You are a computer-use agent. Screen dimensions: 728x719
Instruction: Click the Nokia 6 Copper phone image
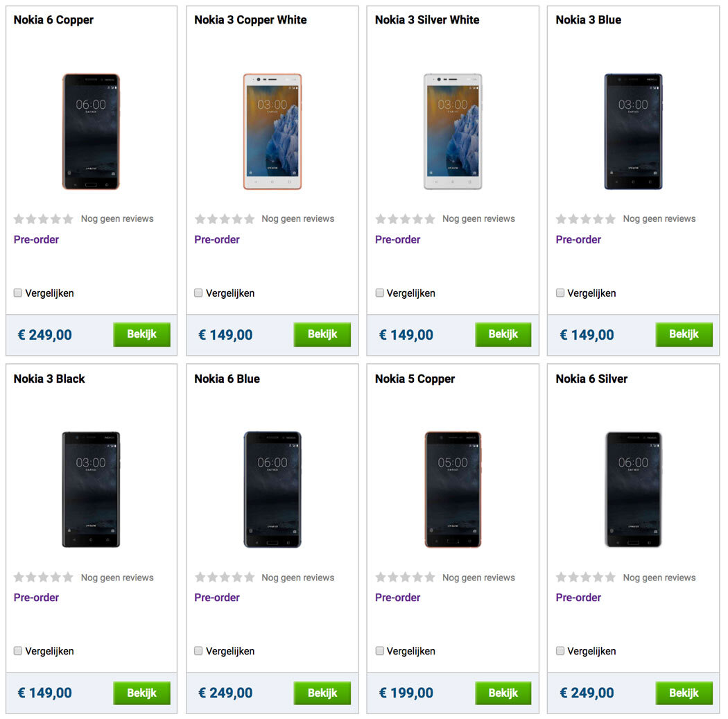(91, 132)
